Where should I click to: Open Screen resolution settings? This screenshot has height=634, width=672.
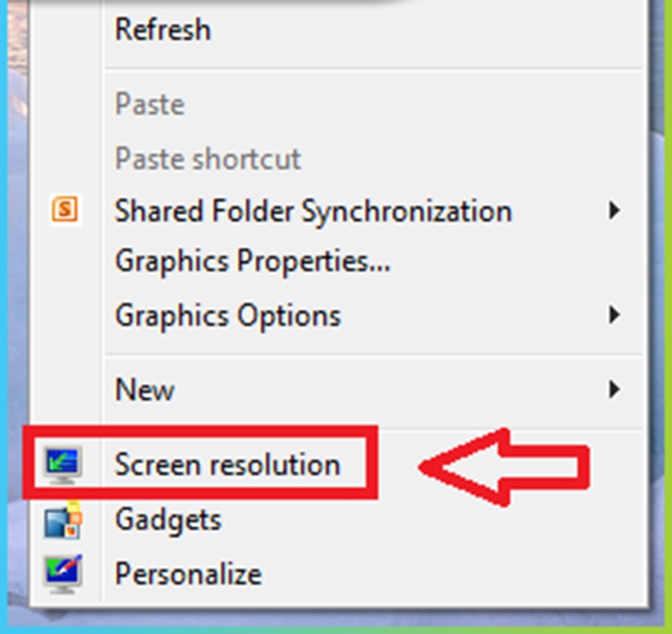(x=227, y=465)
